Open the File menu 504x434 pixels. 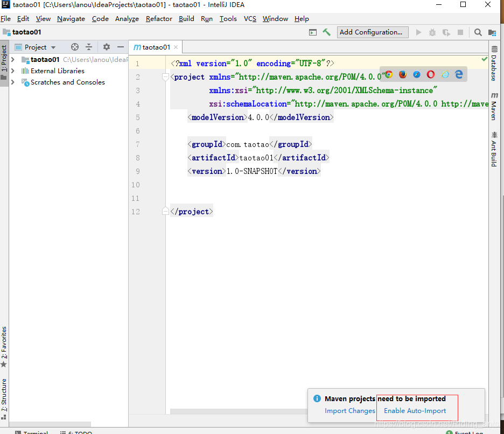point(5,19)
